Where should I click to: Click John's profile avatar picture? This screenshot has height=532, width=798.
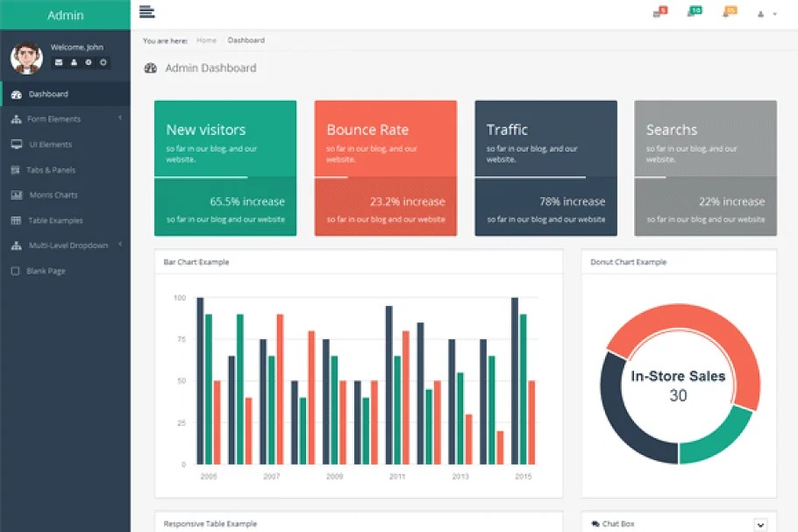pos(26,58)
